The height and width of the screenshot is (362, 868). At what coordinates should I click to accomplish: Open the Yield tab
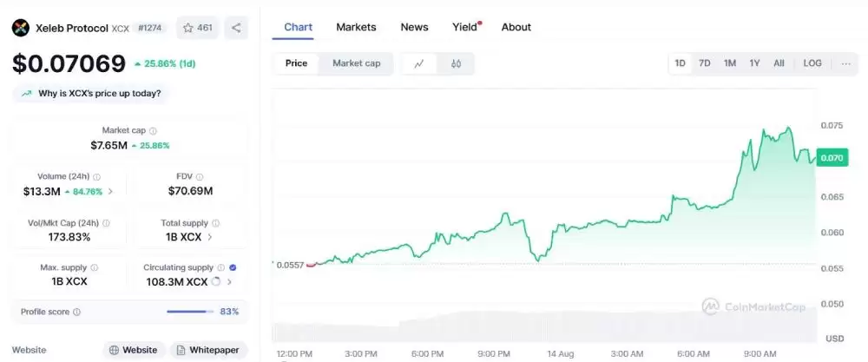click(465, 27)
